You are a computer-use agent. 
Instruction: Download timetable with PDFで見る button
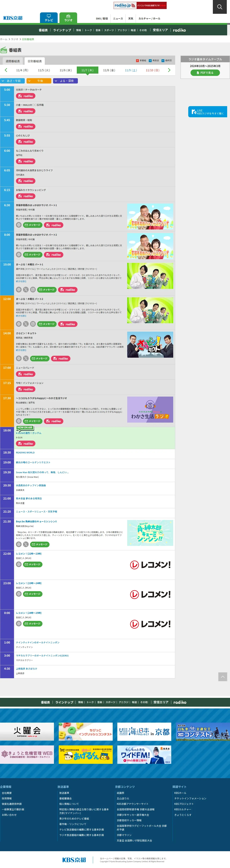tap(205, 73)
